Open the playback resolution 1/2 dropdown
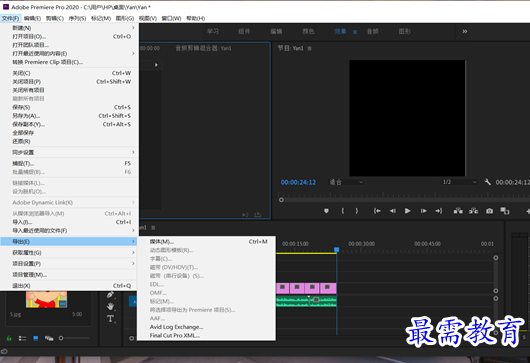Screen dimensions: 530x363 [x=459, y=182]
